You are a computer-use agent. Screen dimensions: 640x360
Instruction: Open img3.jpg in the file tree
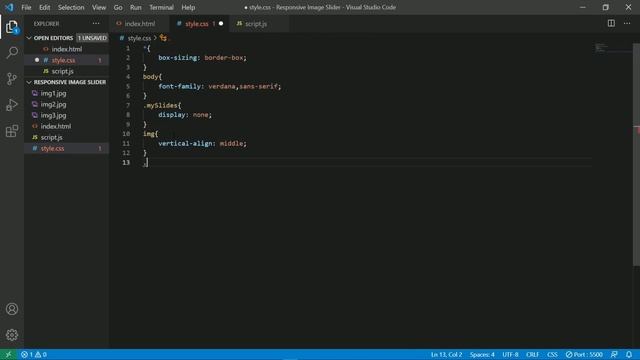(67, 115)
